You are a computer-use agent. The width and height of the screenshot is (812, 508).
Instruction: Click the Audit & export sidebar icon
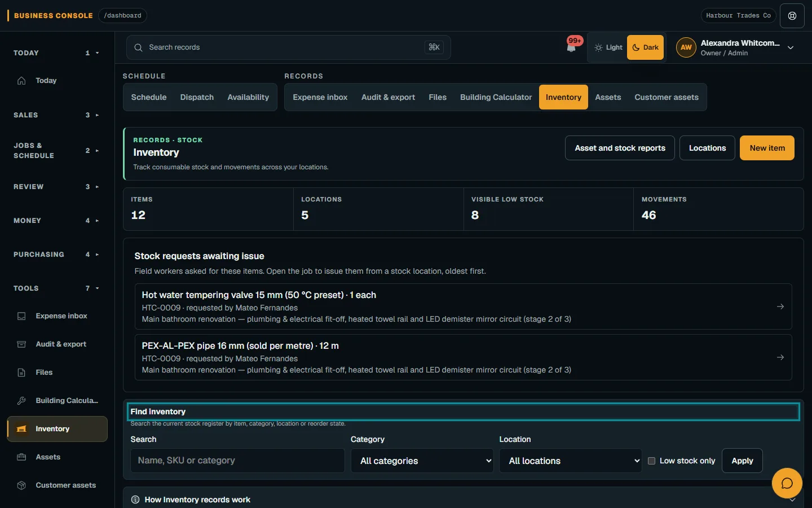coord(21,344)
